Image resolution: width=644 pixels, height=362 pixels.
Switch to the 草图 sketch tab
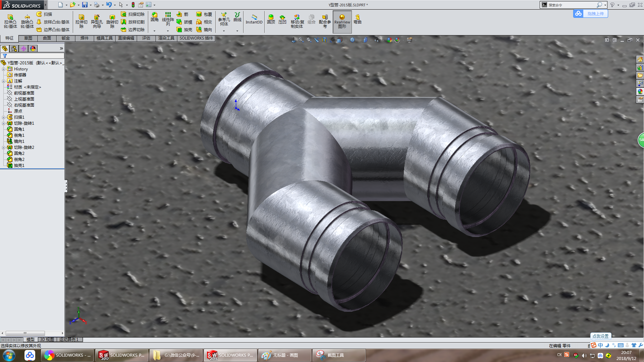pyautogui.click(x=28, y=38)
